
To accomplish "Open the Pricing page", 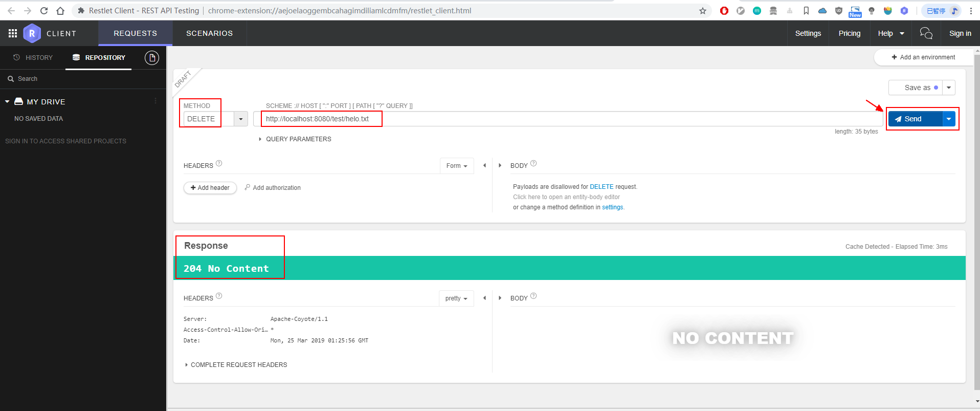I will click(850, 33).
